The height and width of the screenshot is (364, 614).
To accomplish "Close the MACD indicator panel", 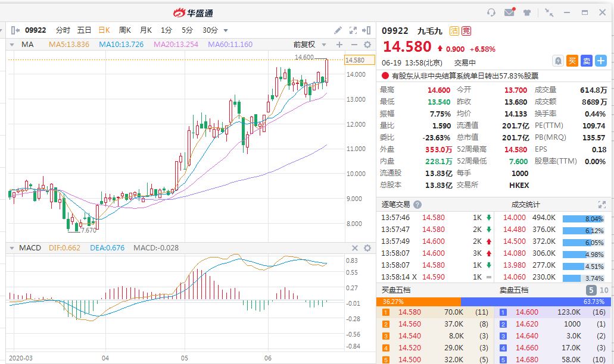I will 355,248.
